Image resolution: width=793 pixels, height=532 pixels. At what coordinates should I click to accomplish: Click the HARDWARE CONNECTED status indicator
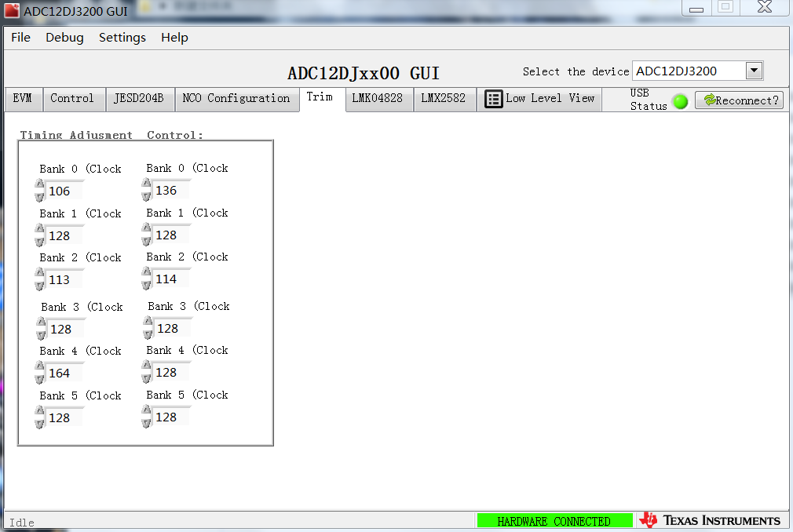pyautogui.click(x=555, y=521)
